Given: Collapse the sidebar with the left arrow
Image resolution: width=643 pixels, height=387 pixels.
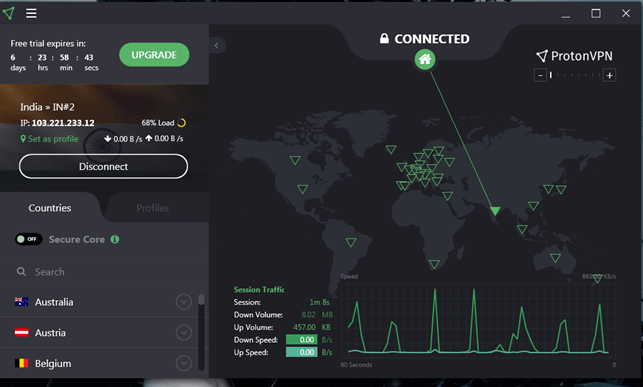Looking at the screenshot, I should tap(217, 46).
